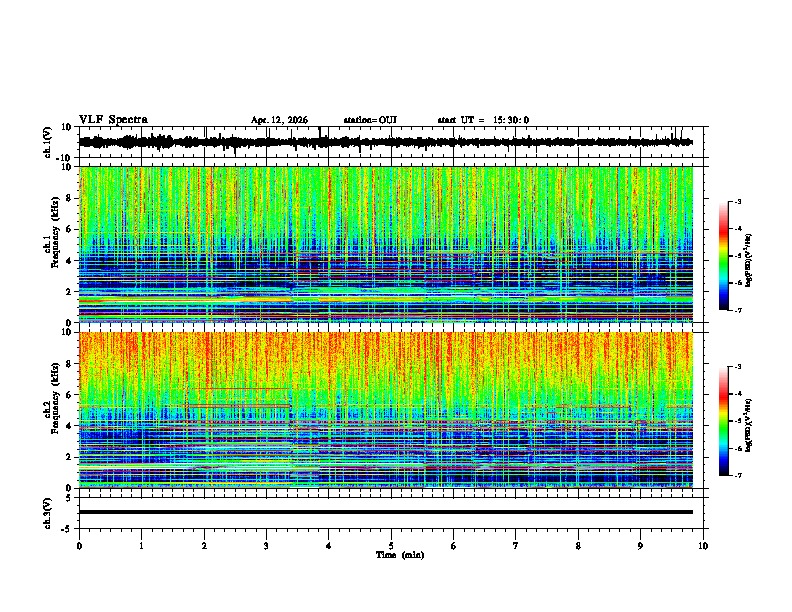Click the "station=OUI" header text
This screenshot has height=612, width=792.
370,120
